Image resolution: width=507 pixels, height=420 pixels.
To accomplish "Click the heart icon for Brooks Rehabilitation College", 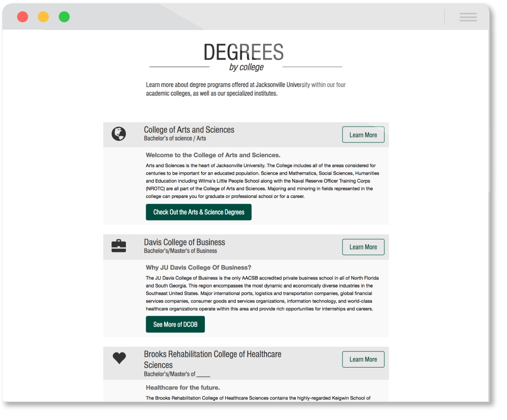I will point(119,358).
